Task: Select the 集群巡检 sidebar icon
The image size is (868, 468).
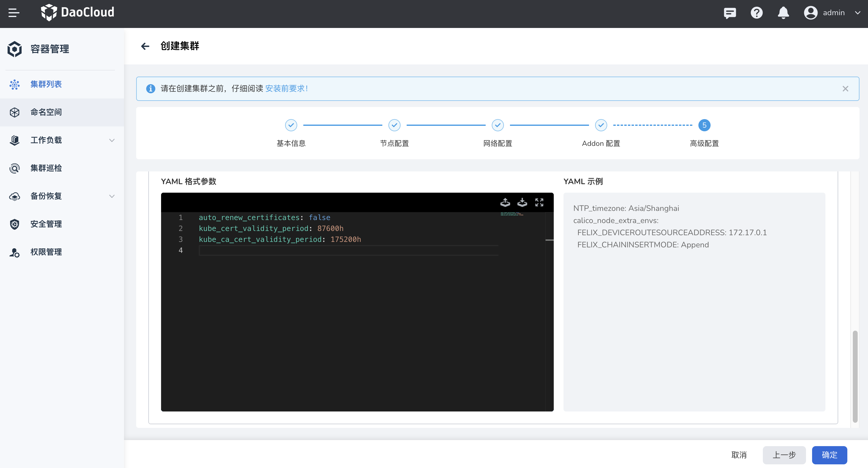Action: pos(15,168)
